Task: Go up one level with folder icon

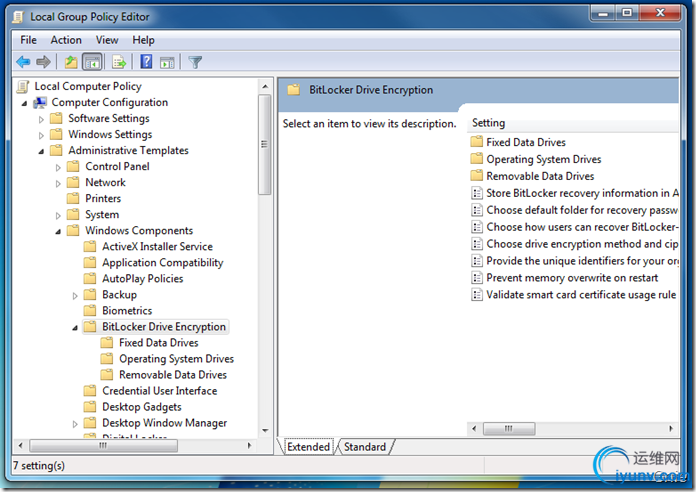Action: tap(71, 62)
